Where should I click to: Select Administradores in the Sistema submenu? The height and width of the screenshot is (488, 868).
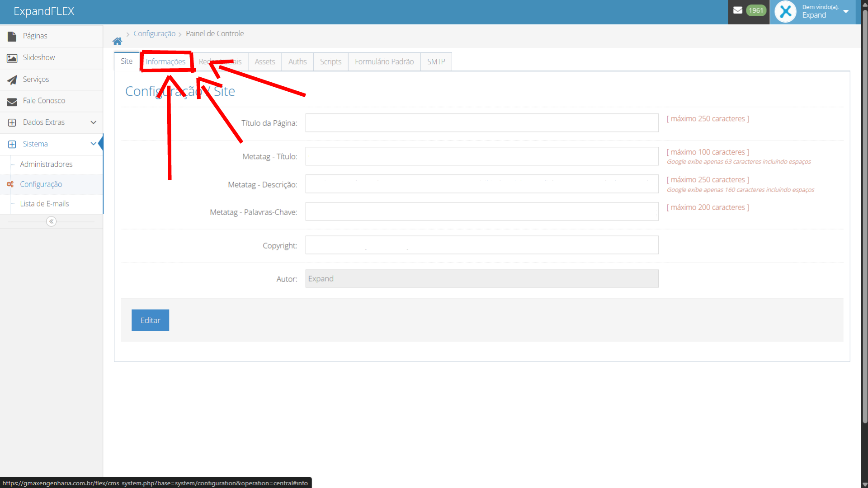tap(46, 164)
